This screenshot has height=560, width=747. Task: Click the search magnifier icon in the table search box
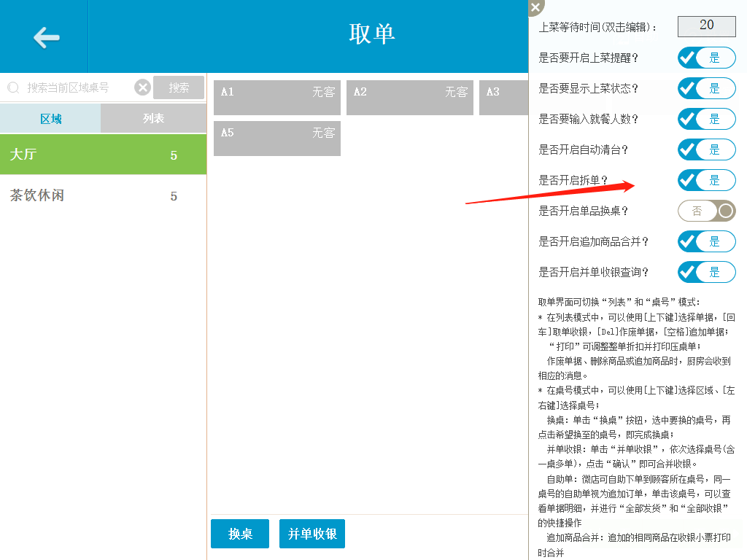click(13, 87)
